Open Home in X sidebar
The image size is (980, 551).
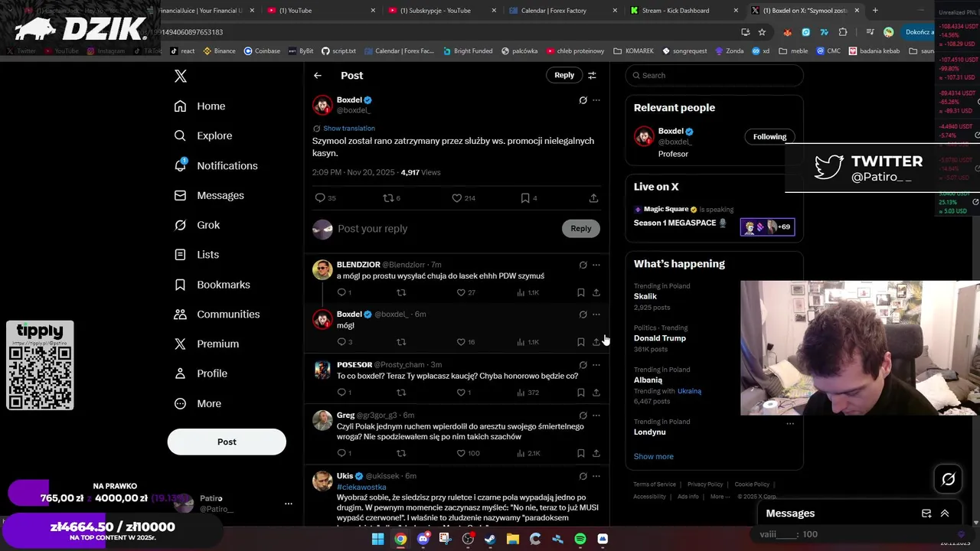coord(200,106)
